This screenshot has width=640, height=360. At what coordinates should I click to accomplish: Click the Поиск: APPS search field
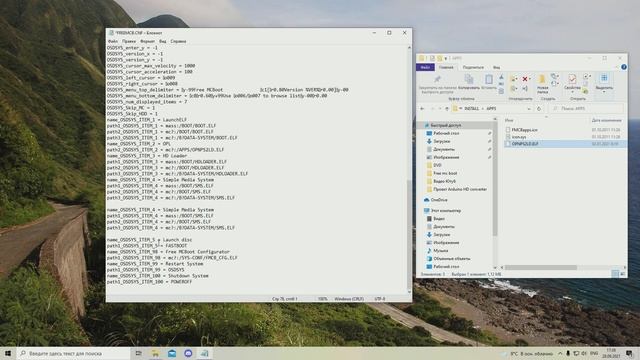click(x=586, y=109)
